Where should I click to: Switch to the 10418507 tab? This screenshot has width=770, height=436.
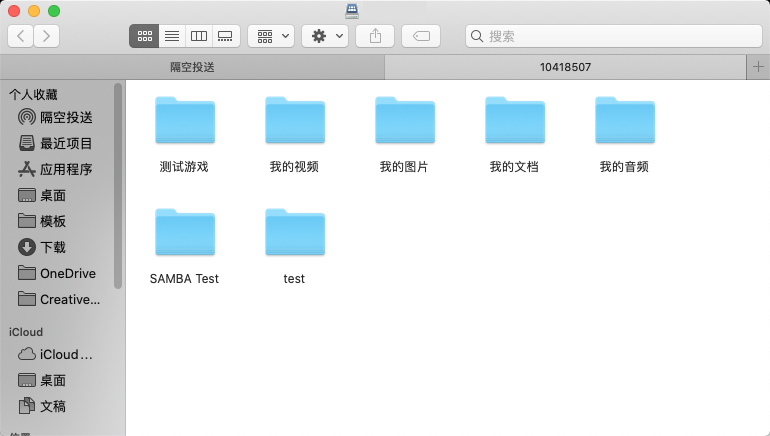(565, 67)
